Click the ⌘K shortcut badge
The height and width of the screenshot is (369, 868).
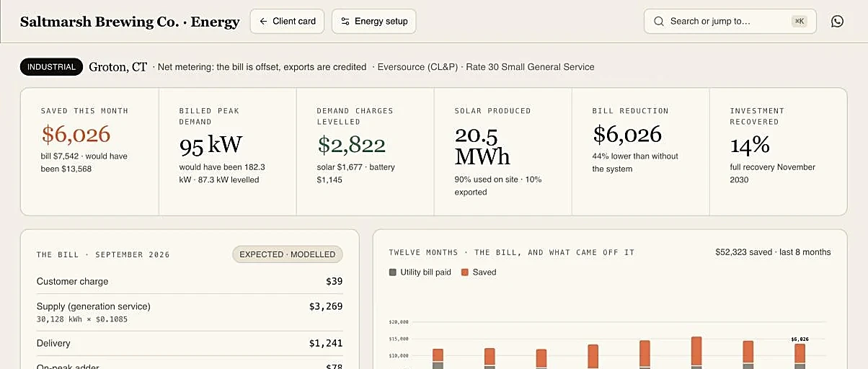coord(799,22)
